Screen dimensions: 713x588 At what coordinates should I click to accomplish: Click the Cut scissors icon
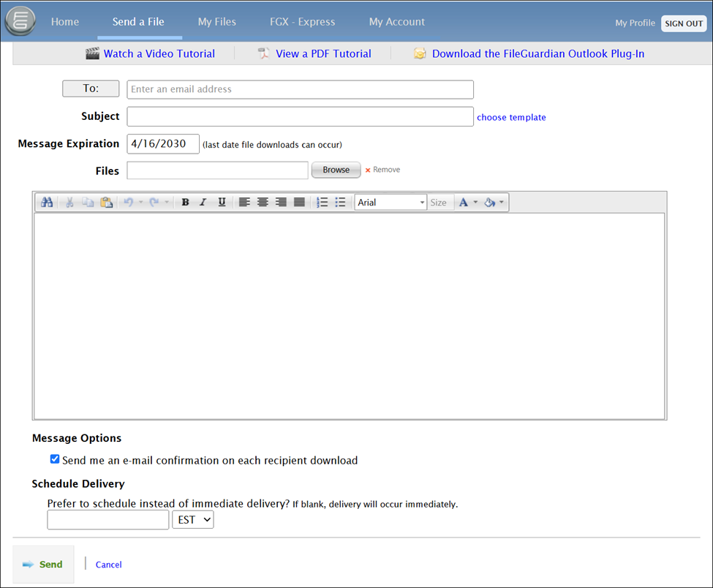(x=69, y=203)
